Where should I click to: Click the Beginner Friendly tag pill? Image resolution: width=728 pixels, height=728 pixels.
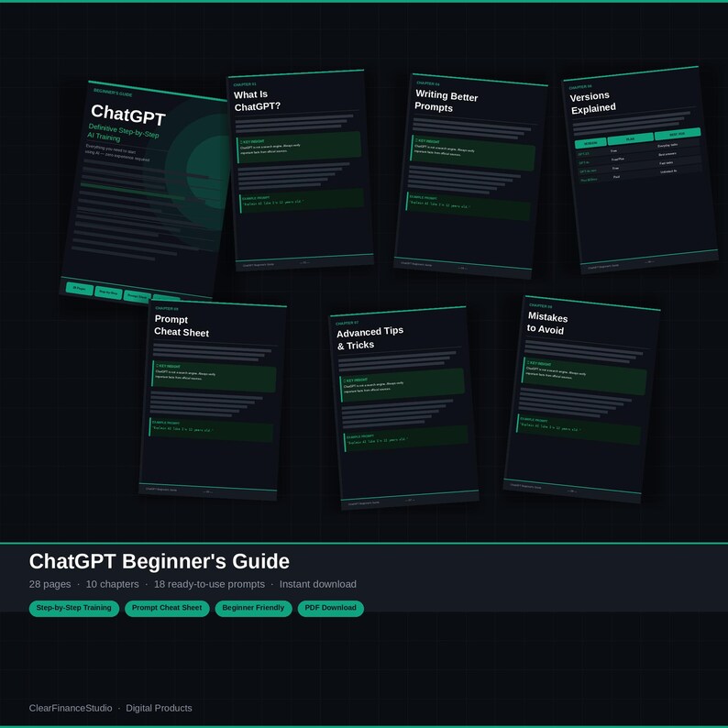point(253,608)
